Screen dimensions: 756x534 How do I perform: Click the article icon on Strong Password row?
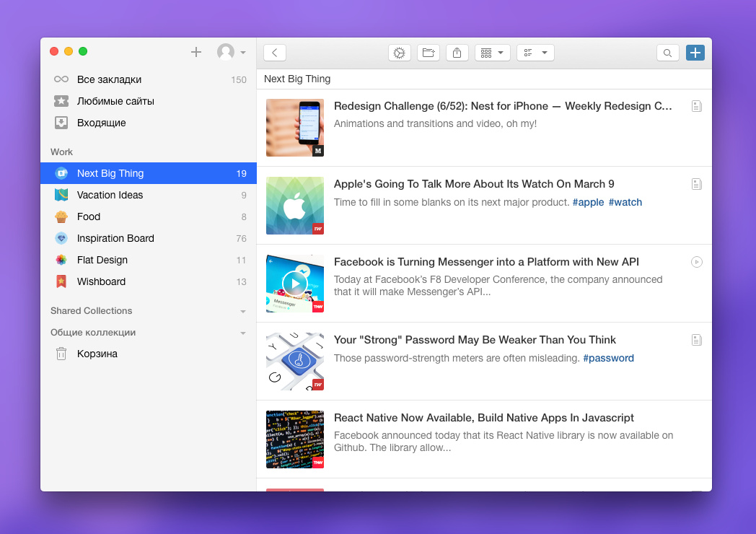(697, 340)
